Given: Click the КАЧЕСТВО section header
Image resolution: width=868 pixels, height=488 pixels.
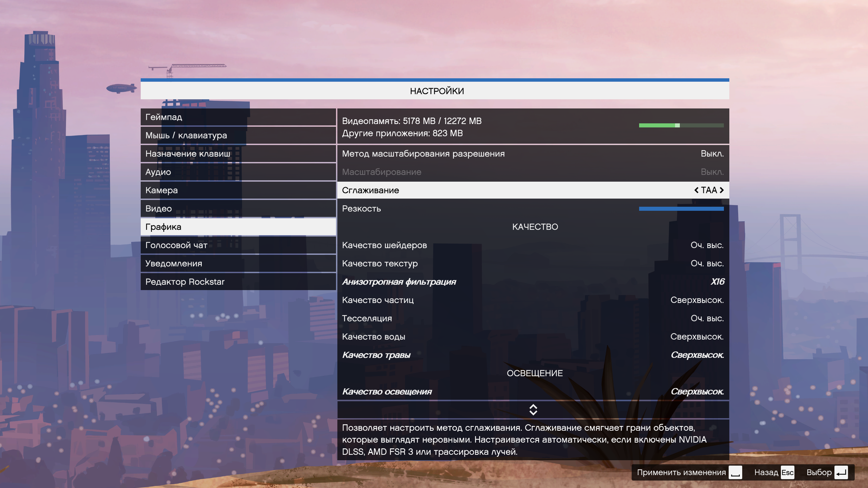Looking at the screenshot, I should tap(535, 227).
